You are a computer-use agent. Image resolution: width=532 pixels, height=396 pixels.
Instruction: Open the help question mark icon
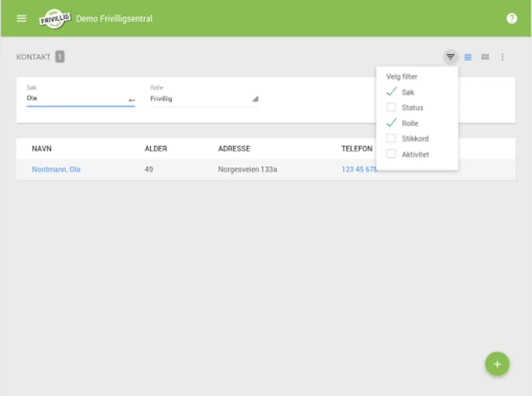pos(511,18)
